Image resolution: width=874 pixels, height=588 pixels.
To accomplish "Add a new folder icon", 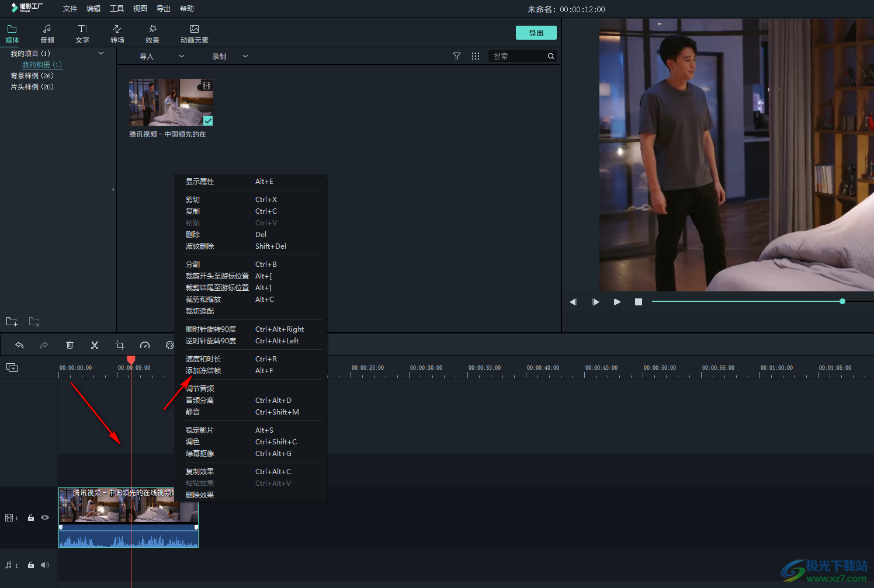I will [12, 322].
